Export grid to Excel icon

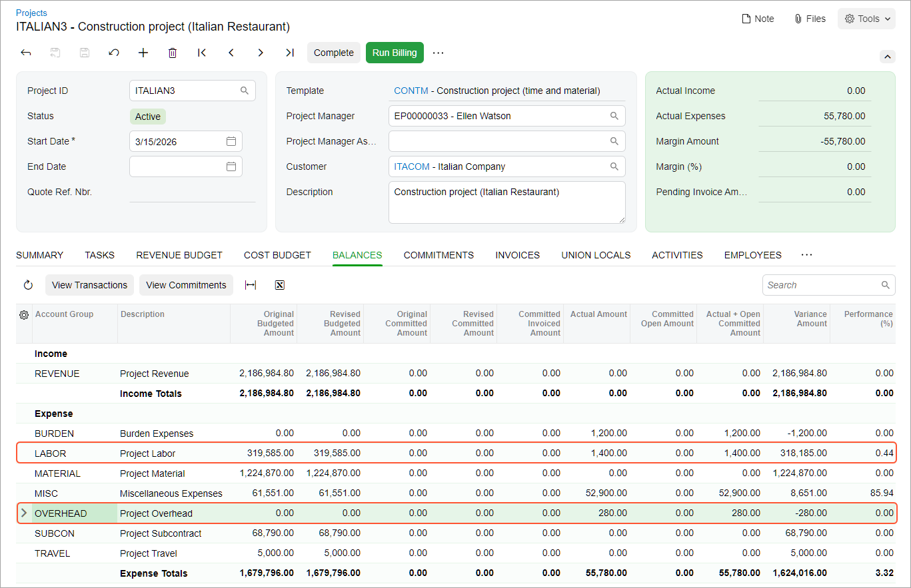280,285
